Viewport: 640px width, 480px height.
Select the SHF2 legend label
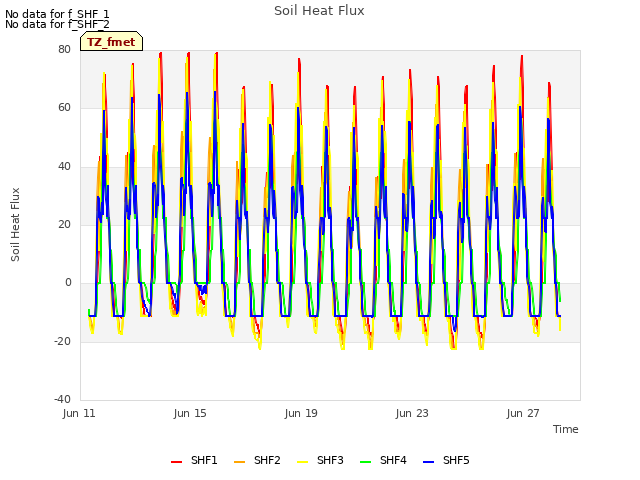tap(267, 460)
